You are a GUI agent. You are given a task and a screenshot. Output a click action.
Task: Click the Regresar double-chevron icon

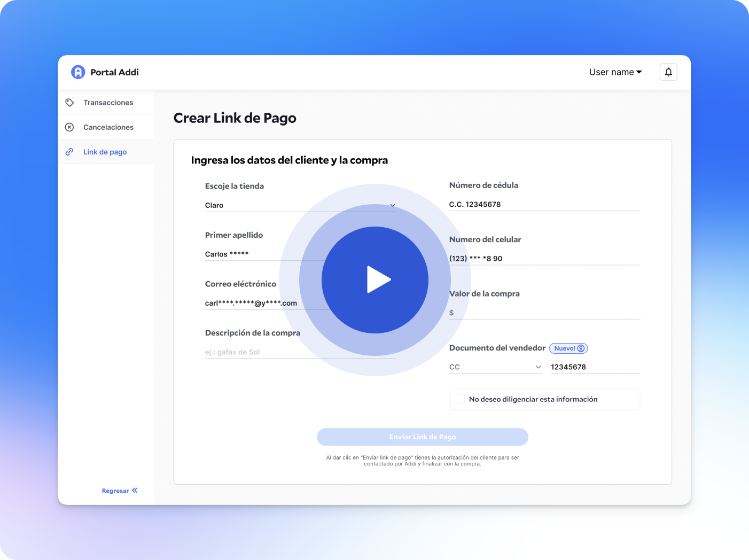[x=135, y=491]
